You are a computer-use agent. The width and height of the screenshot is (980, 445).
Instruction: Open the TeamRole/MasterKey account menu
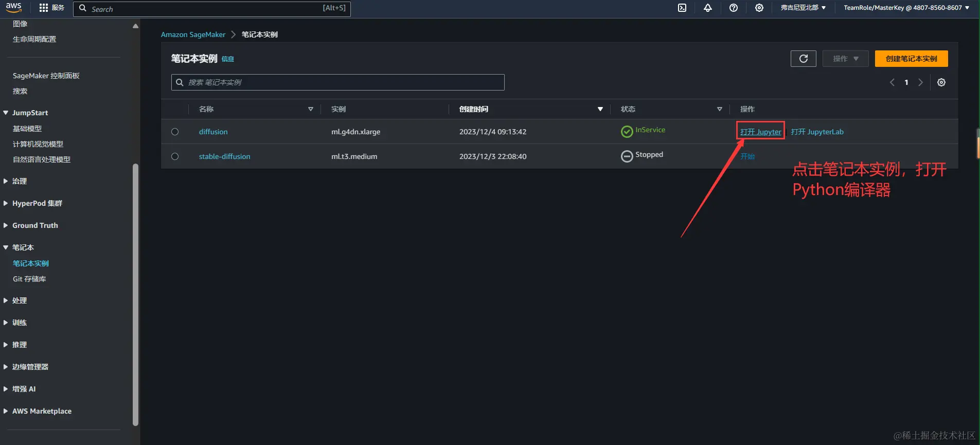click(x=906, y=8)
